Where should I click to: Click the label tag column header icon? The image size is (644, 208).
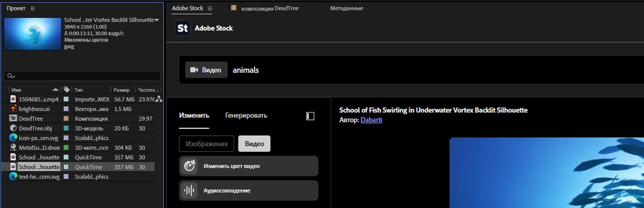point(67,90)
